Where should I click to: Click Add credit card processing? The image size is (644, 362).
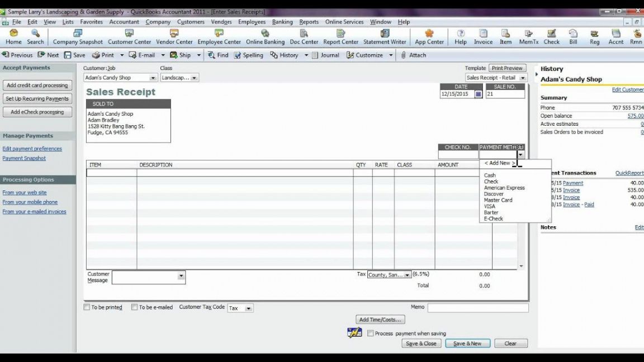click(37, 85)
